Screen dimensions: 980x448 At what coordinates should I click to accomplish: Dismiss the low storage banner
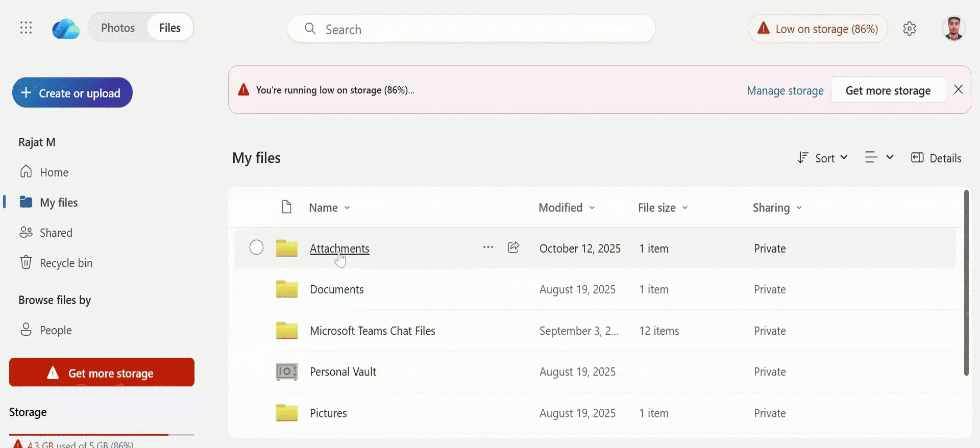958,90
